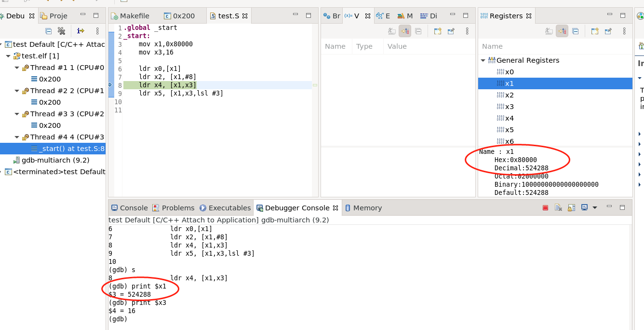Select the Collapse All icon in Debug panel

[x=48, y=30]
